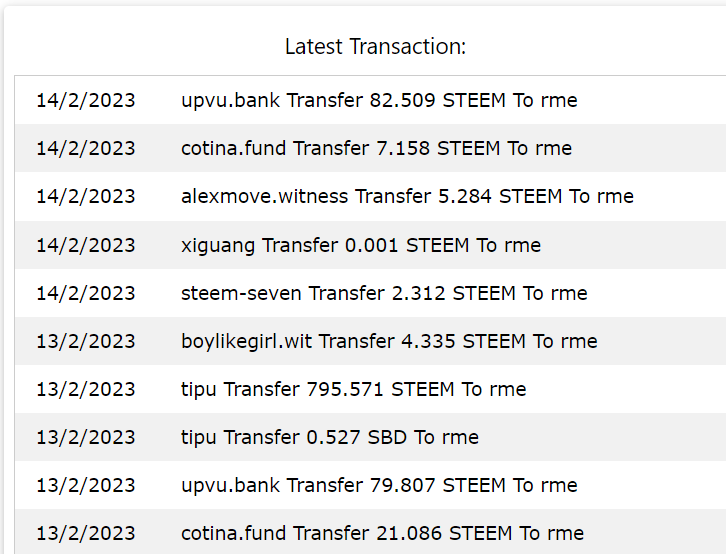Click cotina.fund 21.086 STEEM transaction

[x=370, y=532]
